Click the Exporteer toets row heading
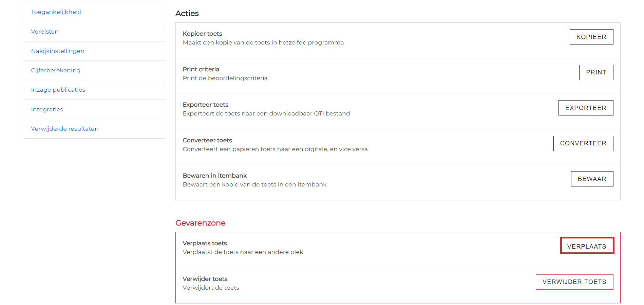Screen dimensions: 644x305 pyautogui.click(x=206, y=105)
